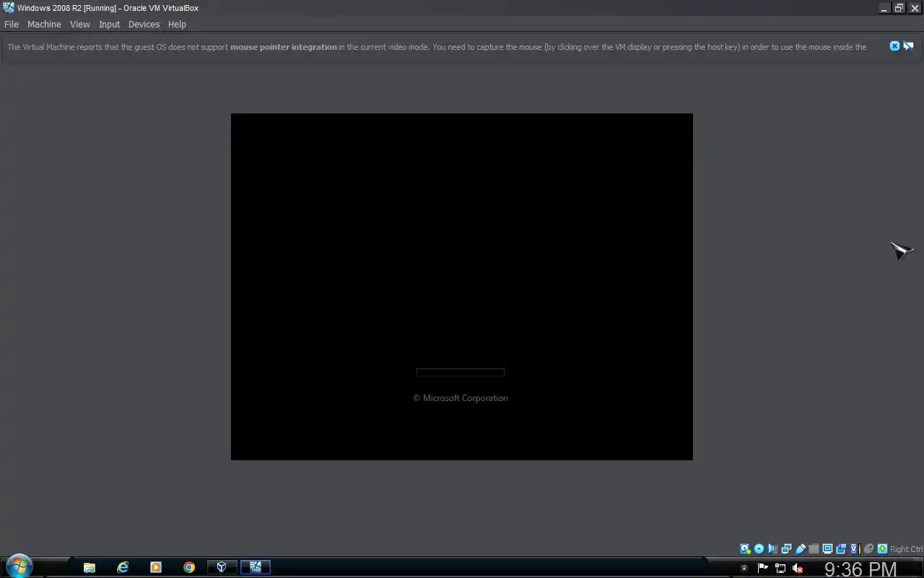Close the VirtualBox VM window
The height and width of the screenshot is (578, 924).
(x=915, y=8)
